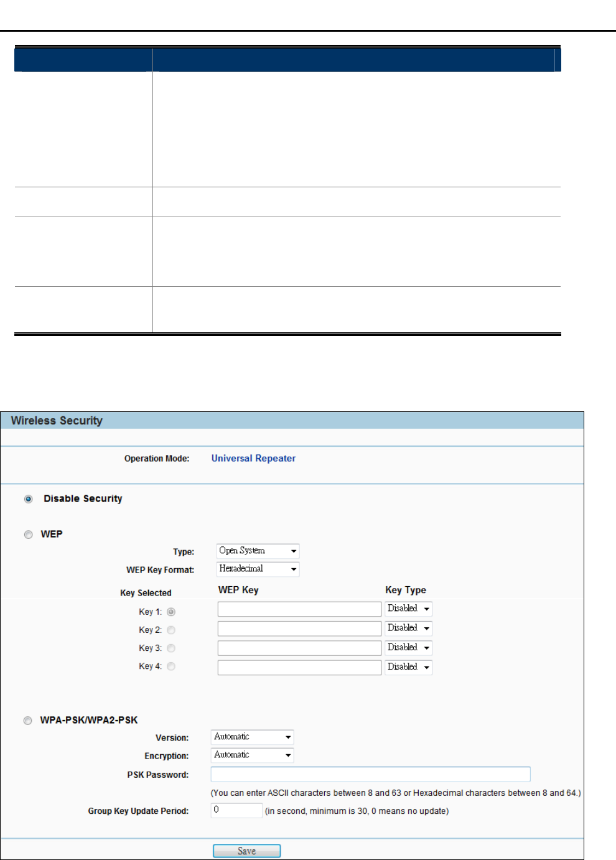
Task: Click the Group Key Update Period field
Action: coord(236,810)
